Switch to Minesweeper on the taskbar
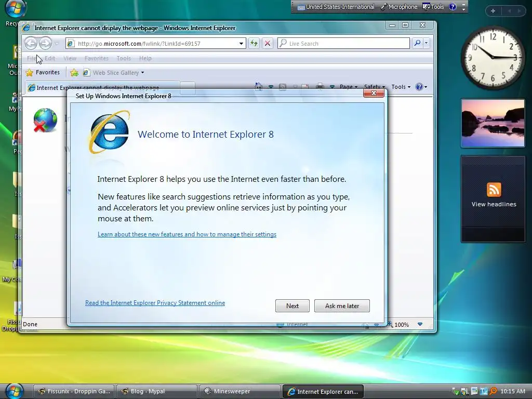Viewport: 532px width, 399px height. point(240,391)
